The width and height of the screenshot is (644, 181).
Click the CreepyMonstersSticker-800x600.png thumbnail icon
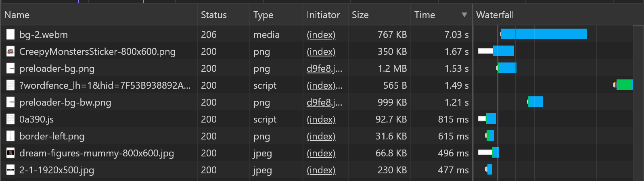click(x=10, y=52)
